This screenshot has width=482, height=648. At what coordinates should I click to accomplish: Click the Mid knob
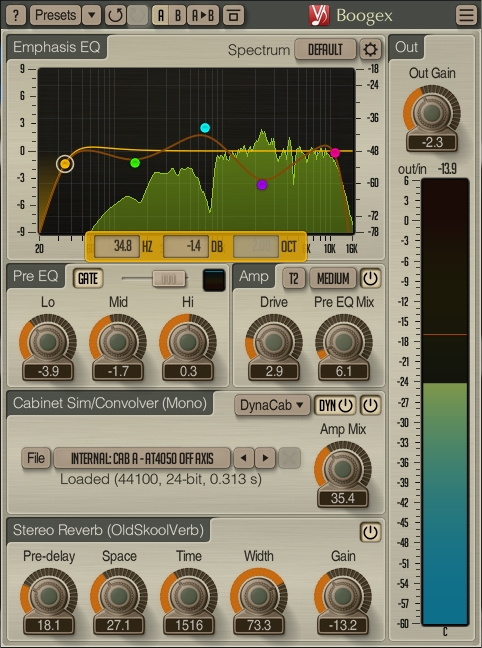click(118, 342)
